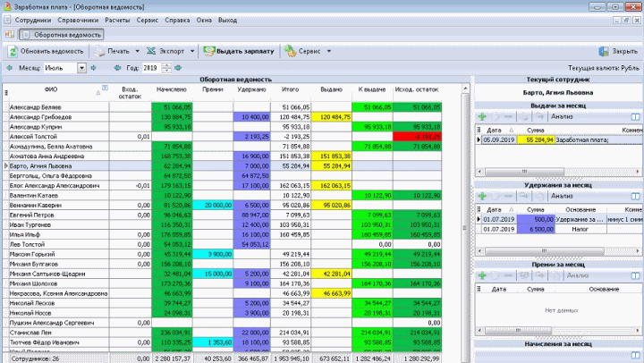Screen dimensions: 644x363
Task: Expand the Печать dropdown arrow
Action: click(137, 51)
